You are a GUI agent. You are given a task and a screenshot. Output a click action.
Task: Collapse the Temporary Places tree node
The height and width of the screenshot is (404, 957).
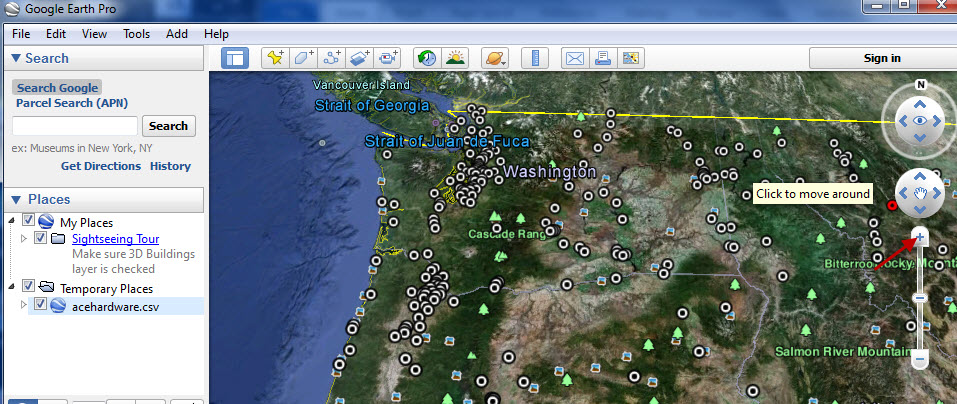pyautogui.click(x=12, y=287)
